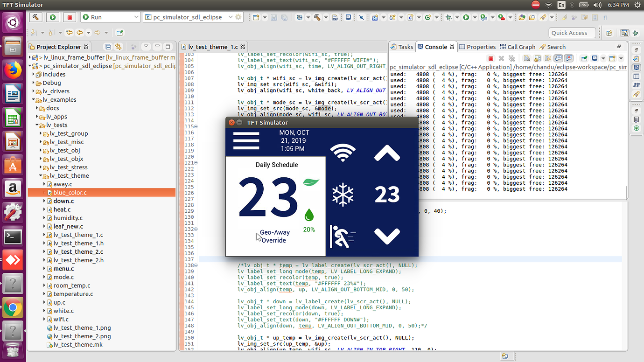Pin the Console view
This screenshot has height=362, width=644.
point(584,58)
